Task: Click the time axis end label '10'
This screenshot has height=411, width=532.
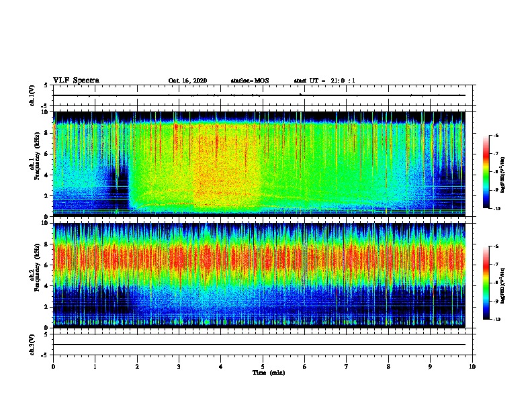Action: 472,367
